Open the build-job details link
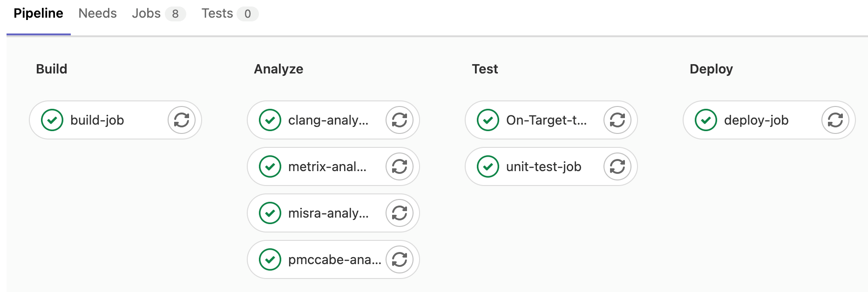The width and height of the screenshot is (868, 292). point(97,120)
